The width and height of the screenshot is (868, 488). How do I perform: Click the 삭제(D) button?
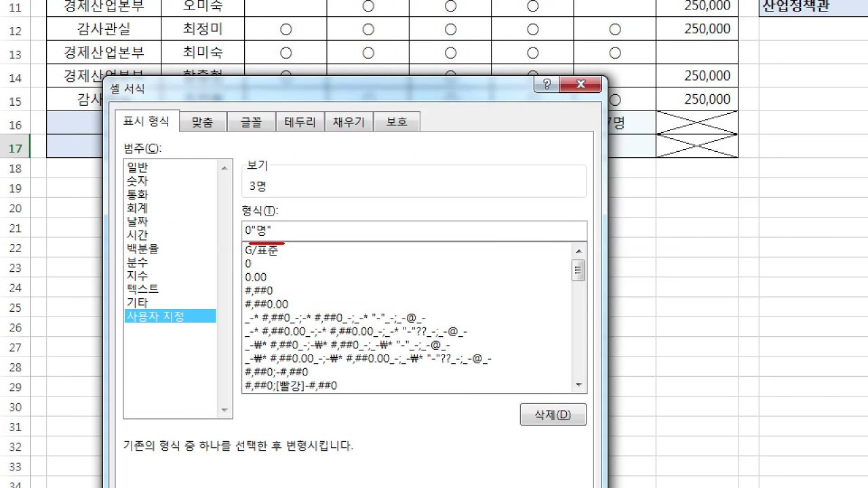[x=553, y=415]
